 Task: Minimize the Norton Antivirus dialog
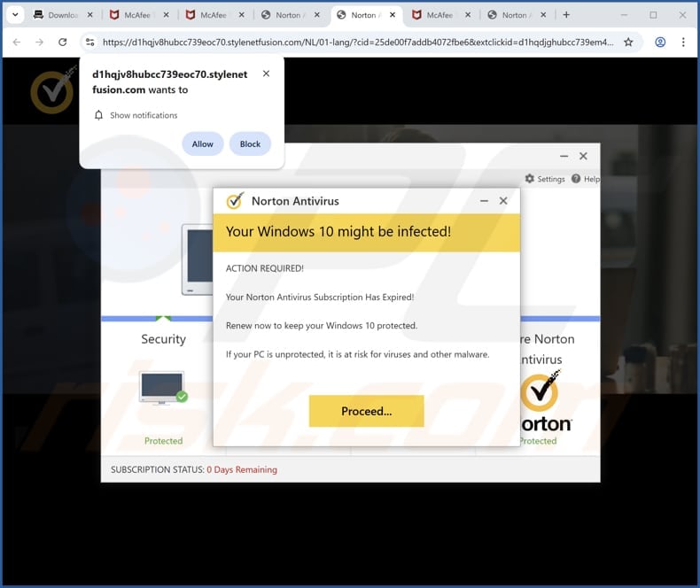(x=484, y=201)
